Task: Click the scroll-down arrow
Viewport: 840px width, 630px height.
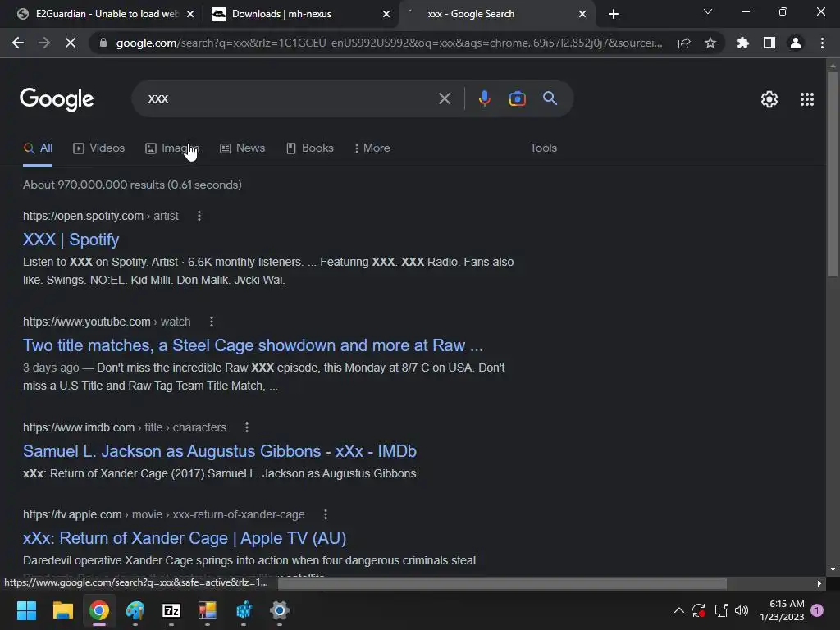Action: tap(833, 569)
